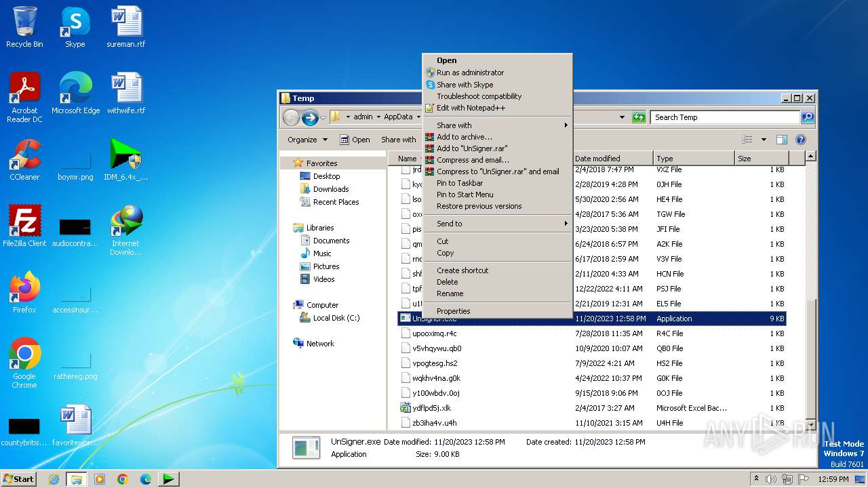
Task: Choose Edit with Notepad++
Action: pos(497,108)
